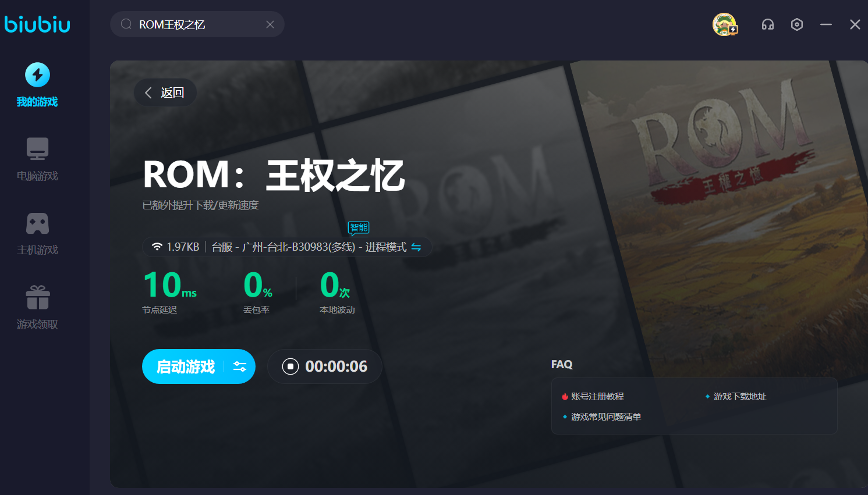Click the search magnifier icon
The width and height of the screenshot is (868, 495).
pos(126,24)
